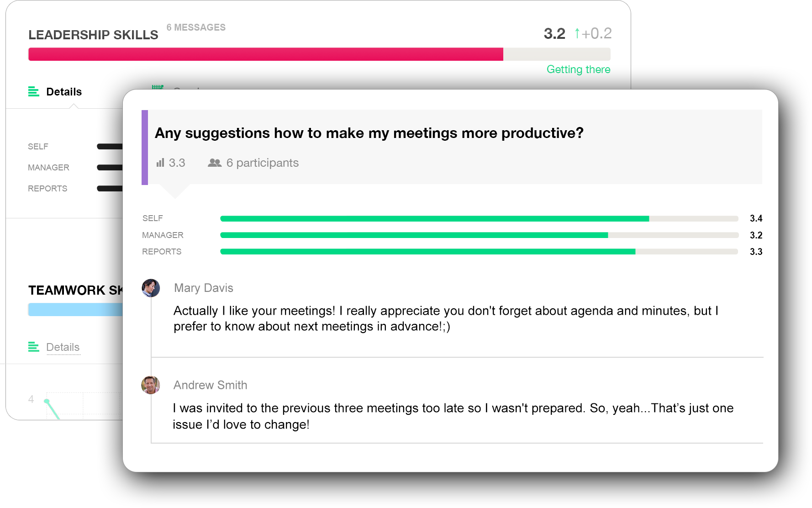812x508 pixels.
Task: Click Mary Davis's name
Action: point(203,288)
